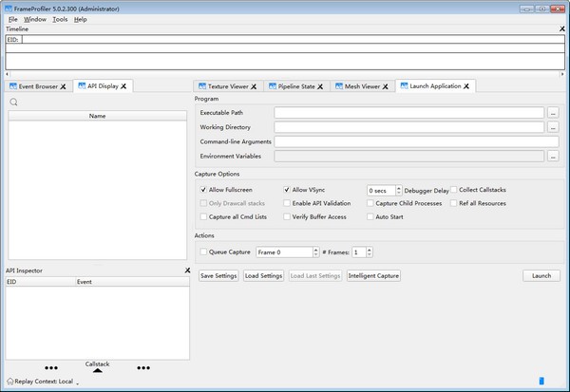Close the API Display tab
570x392 pixels.
pos(123,86)
